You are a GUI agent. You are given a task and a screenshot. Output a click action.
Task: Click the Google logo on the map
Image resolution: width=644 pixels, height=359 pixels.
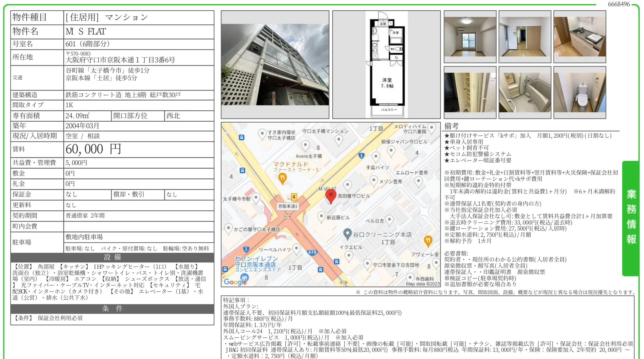[x=235, y=282]
